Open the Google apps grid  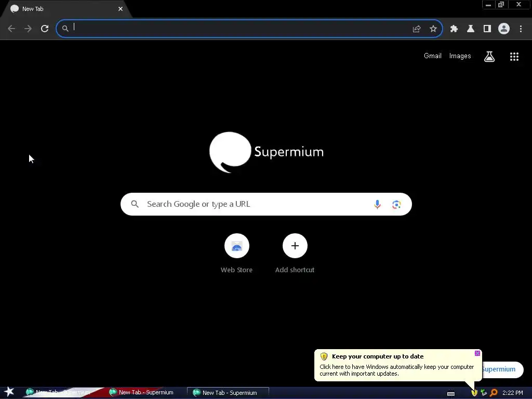point(514,57)
